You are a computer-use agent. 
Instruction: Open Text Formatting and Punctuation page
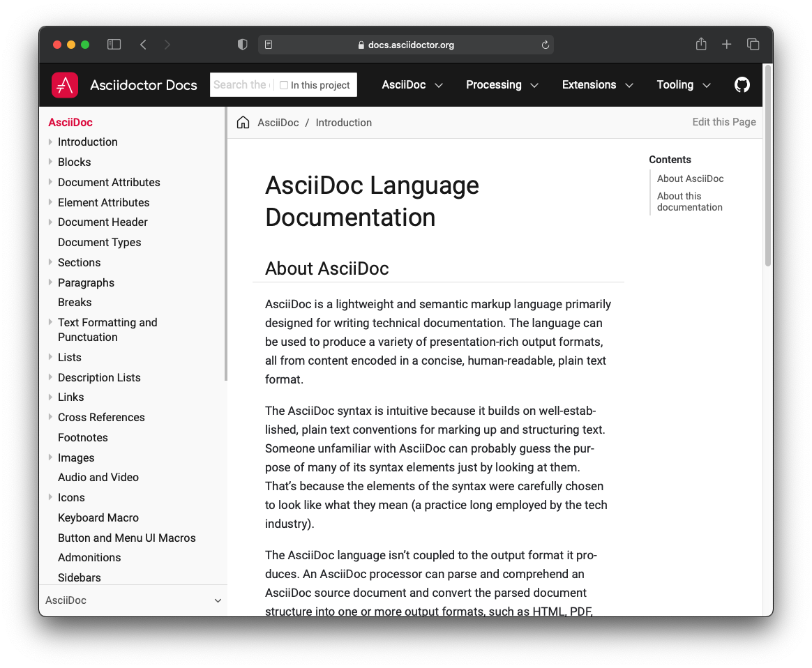click(x=107, y=330)
